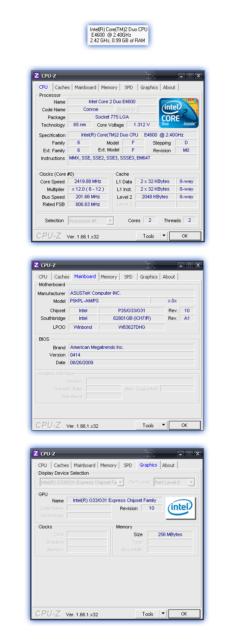Minimize the CPU tab CPU-Z window
Screen dimensions: 232x644
tap(181, 76)
